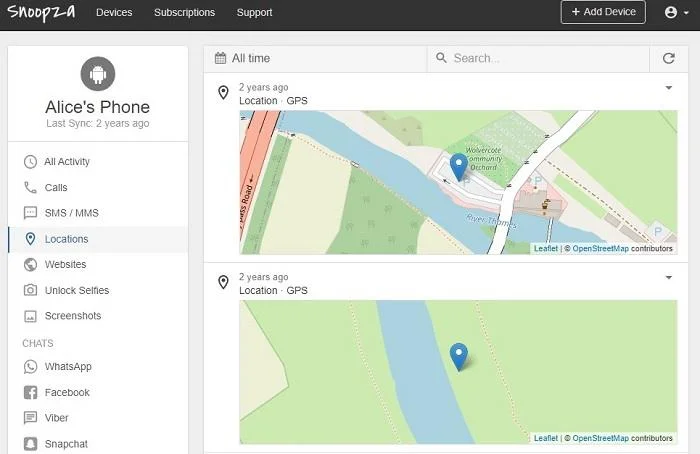Click the WhatsApp icon
The image size is (700, 454).
click(30, 367)
